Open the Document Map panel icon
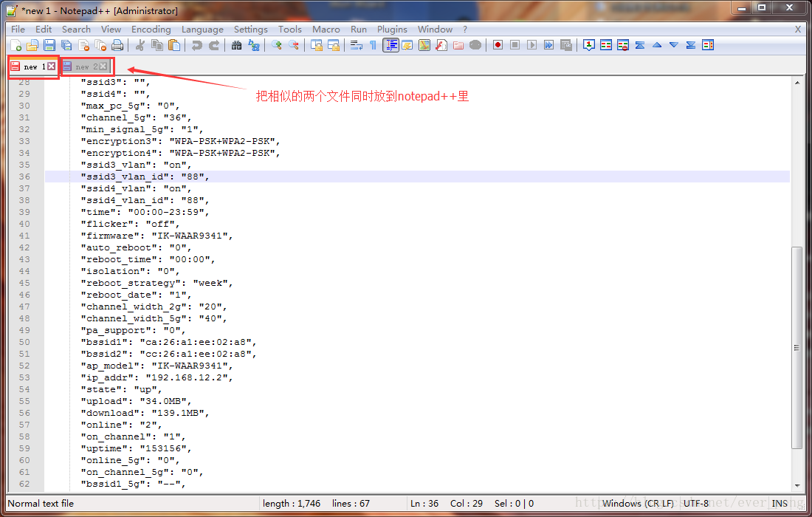The image size is (812, 517). click(424, 45)
